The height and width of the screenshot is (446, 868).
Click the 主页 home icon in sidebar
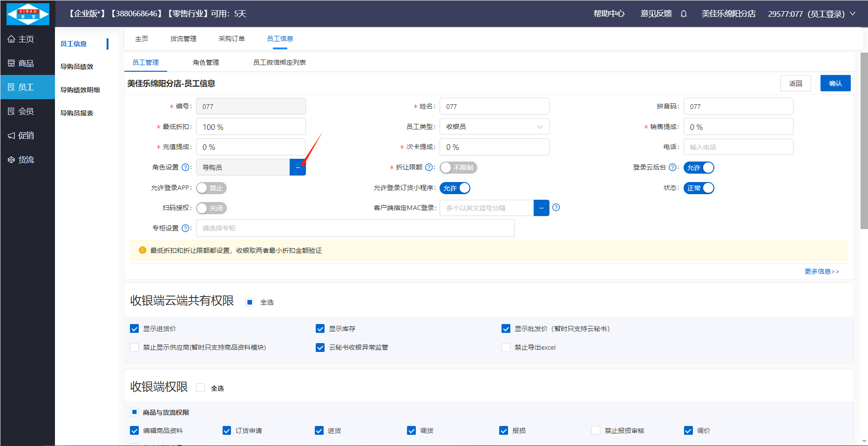pyautogui.click(x=12, y=39)
